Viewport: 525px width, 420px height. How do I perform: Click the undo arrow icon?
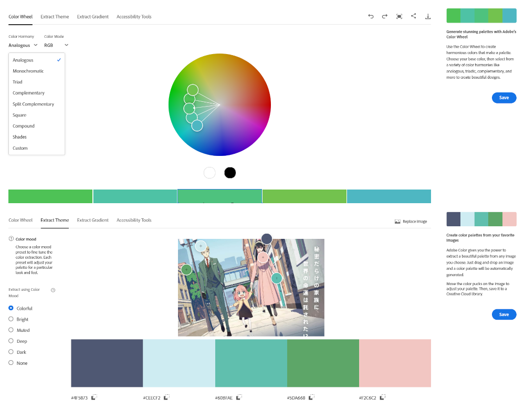(x=371, y=16)
